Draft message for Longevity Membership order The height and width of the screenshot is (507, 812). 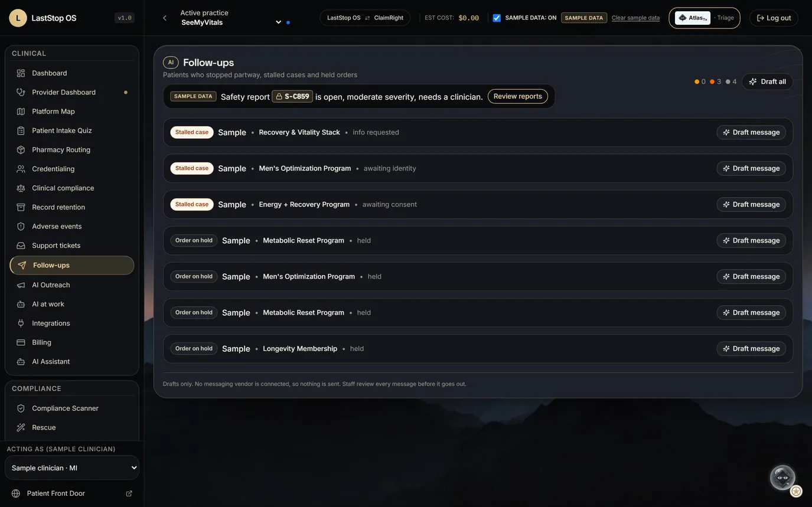click(751, 349)
